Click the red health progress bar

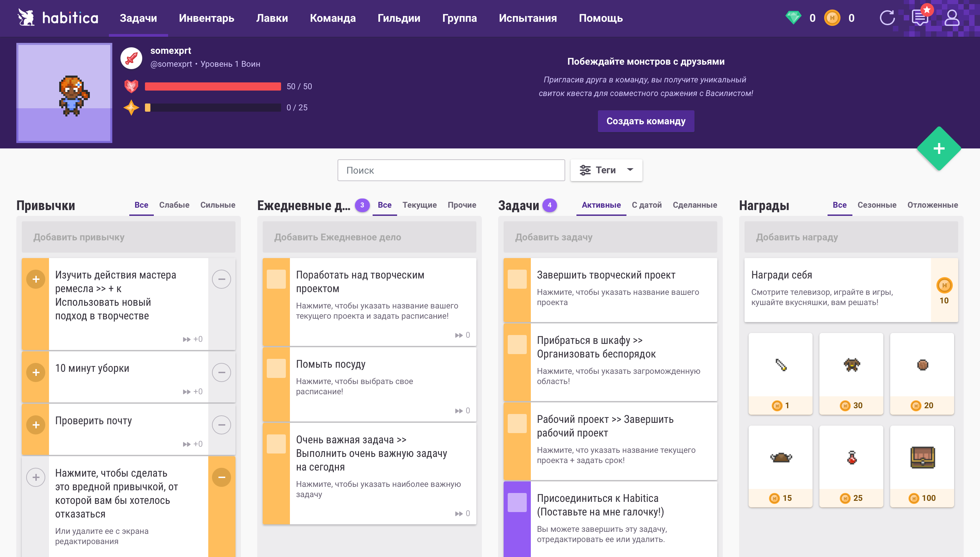213,86
